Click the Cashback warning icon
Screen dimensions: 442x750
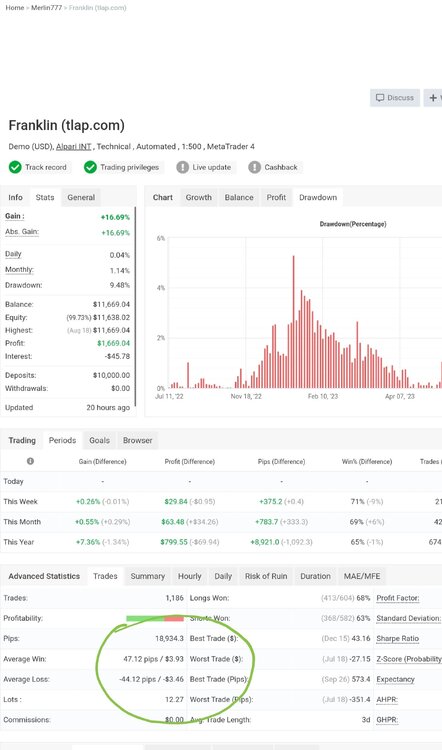[x=254, y=167]
